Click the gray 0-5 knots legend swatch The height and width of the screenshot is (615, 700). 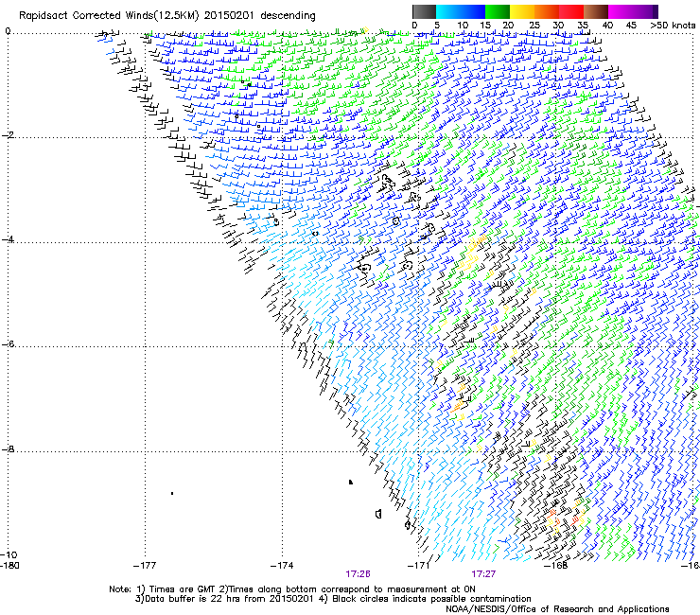424,11
